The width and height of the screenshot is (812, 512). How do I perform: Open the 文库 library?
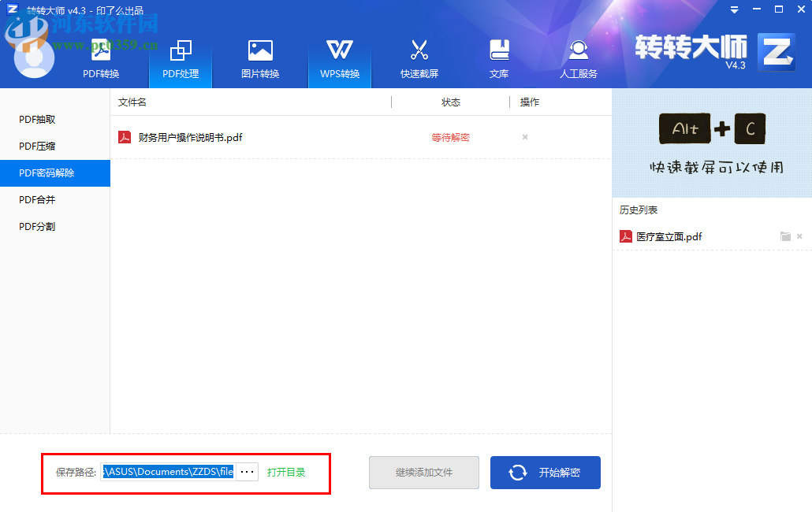[499, 58]
